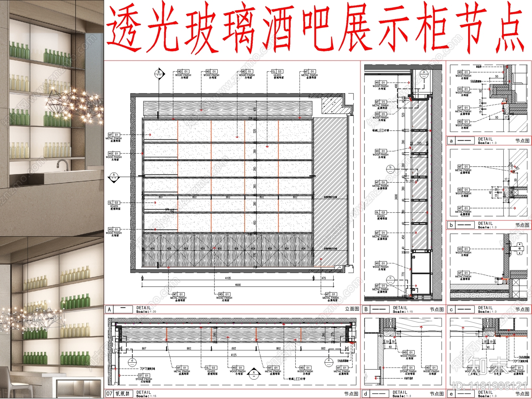Screen dimensions: 532x399
Task: Click GL 03 GLASS tag in section B
Action: click(381, 215)
